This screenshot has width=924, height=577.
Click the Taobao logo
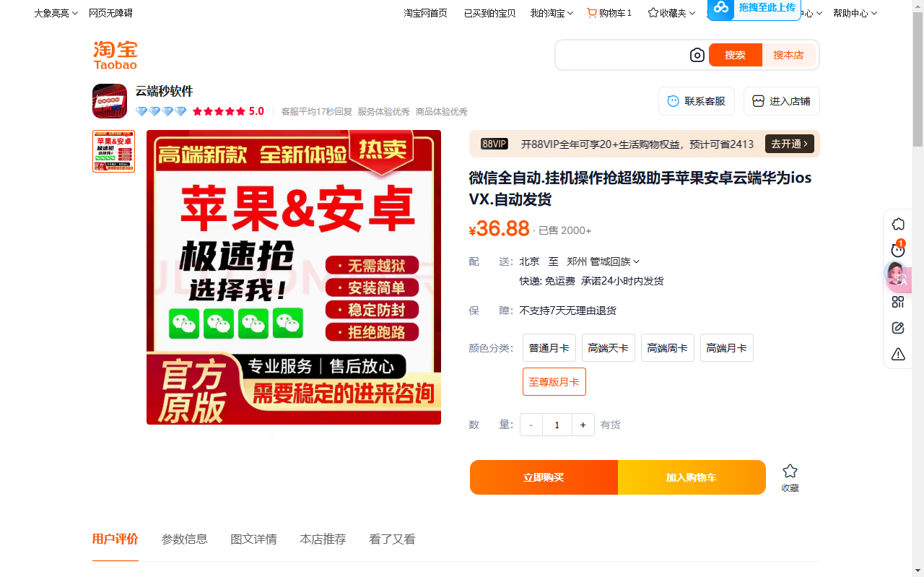(115, 55)
